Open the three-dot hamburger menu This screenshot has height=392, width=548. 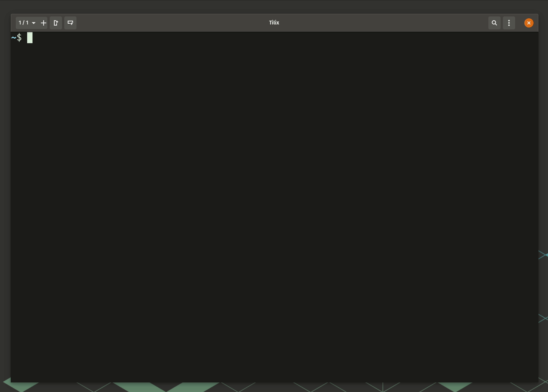[x=509, y=23]
